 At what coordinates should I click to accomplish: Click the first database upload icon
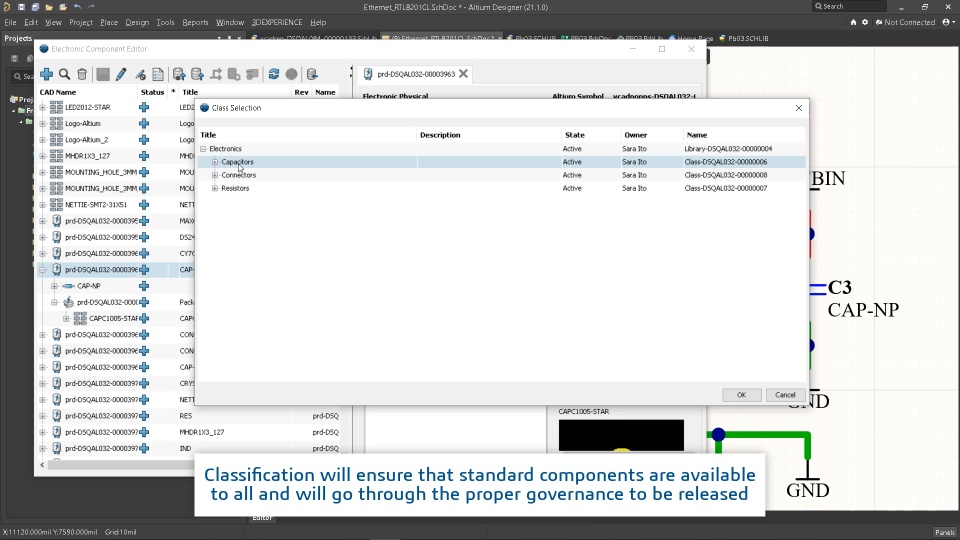coord(179,74)
